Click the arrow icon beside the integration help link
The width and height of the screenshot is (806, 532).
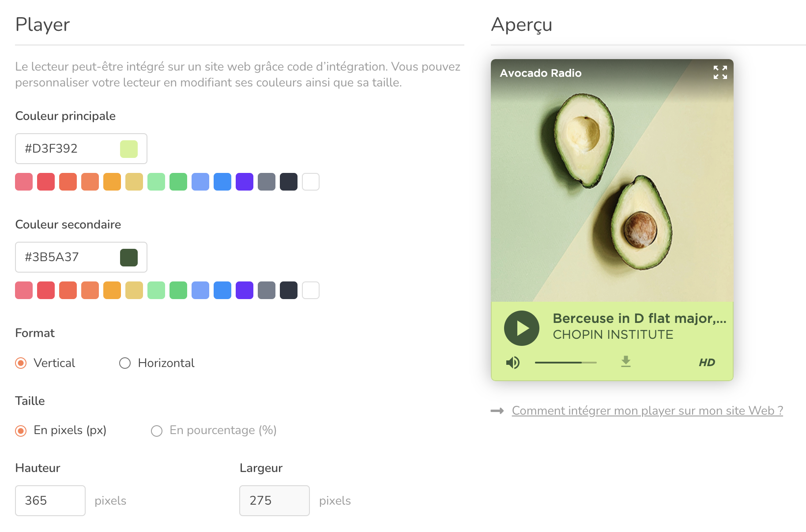click(497, 411)
